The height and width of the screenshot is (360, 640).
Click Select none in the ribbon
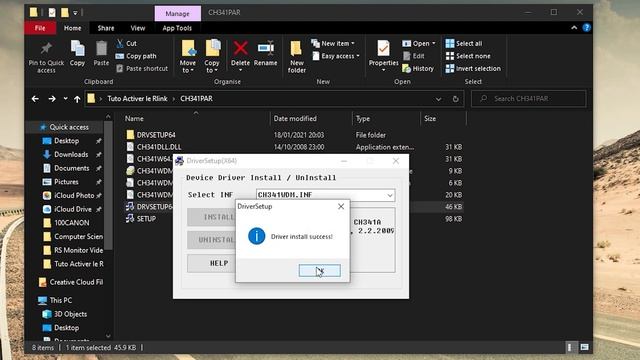click(x=468, y=56)
